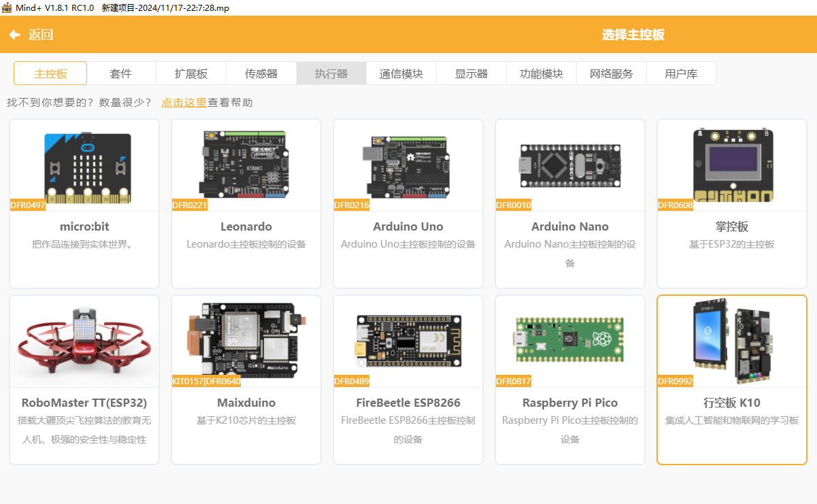This screenshot has height=504, width=817.
Task: Click the micro:bit card title
Action: [84, 226]
